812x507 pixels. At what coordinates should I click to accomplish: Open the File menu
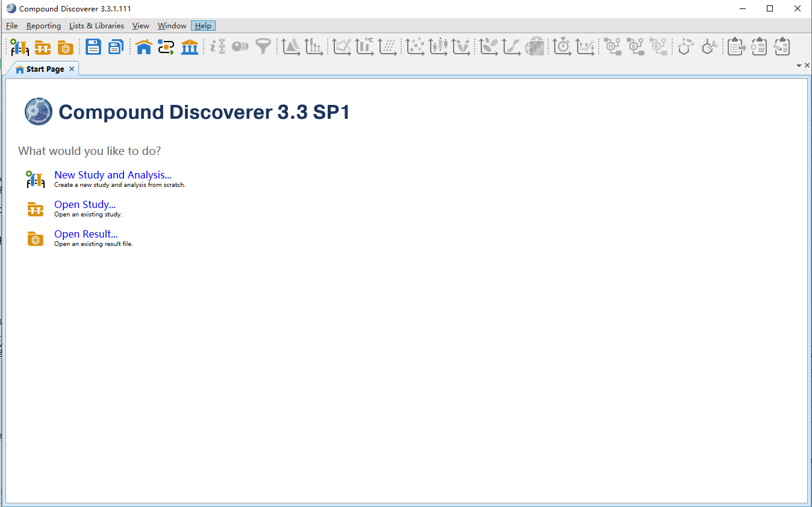coord(11,25)
